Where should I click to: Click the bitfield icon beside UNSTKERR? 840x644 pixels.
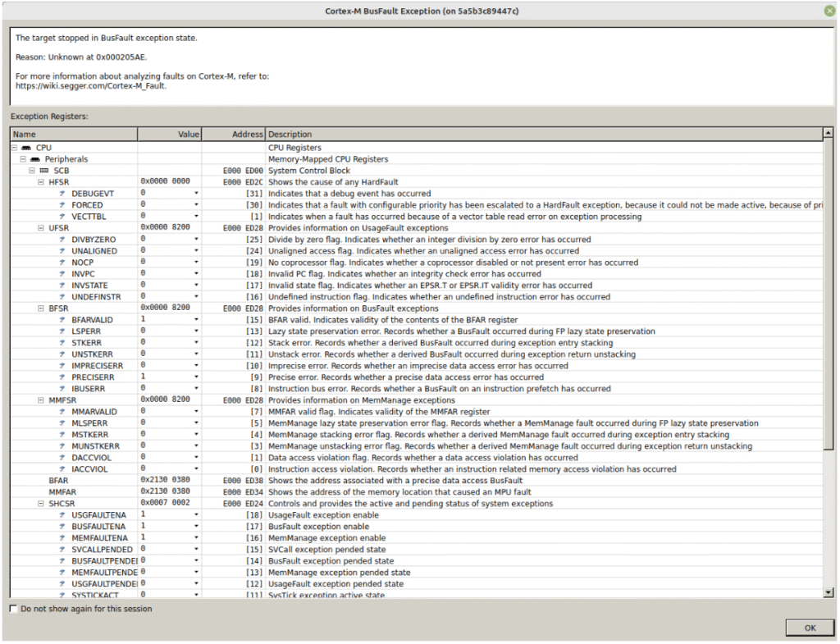pyautogui.click(x=62, y=354)
